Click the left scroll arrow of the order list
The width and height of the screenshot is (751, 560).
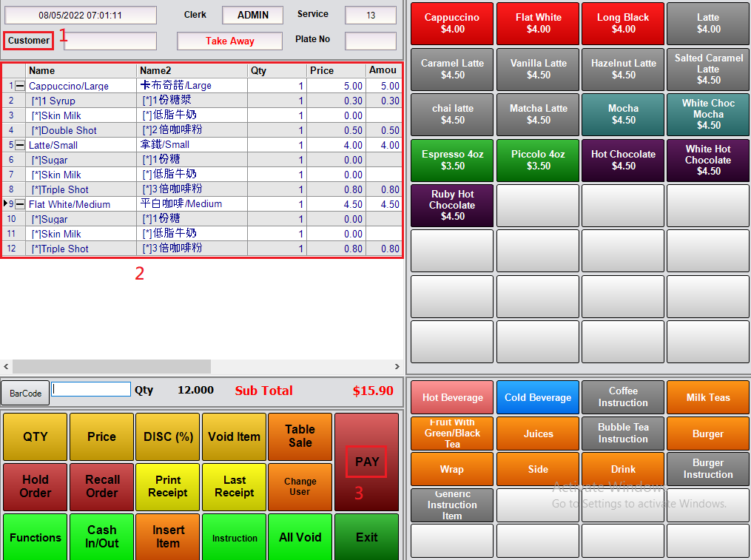point(6,366)
